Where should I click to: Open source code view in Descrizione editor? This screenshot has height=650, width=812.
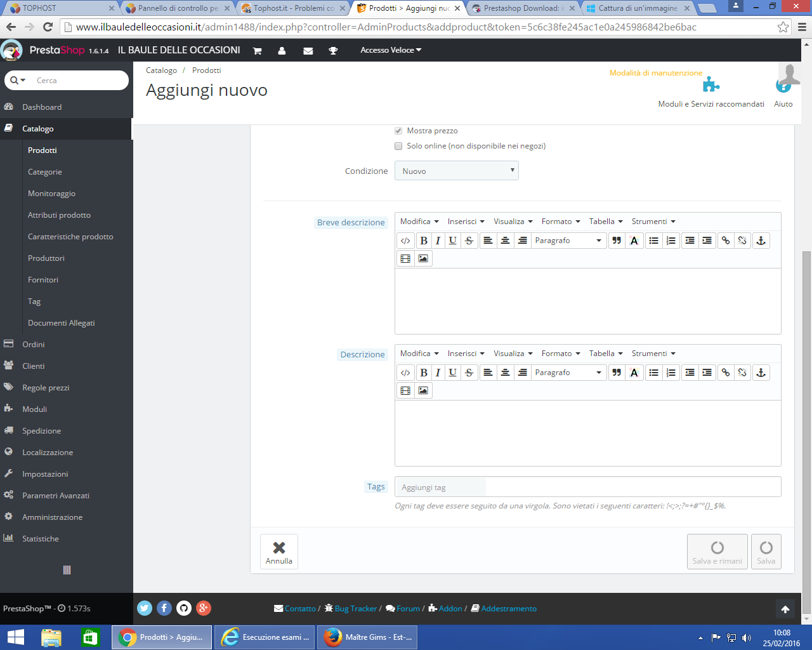pyautogui.click(x=405, y=373)
